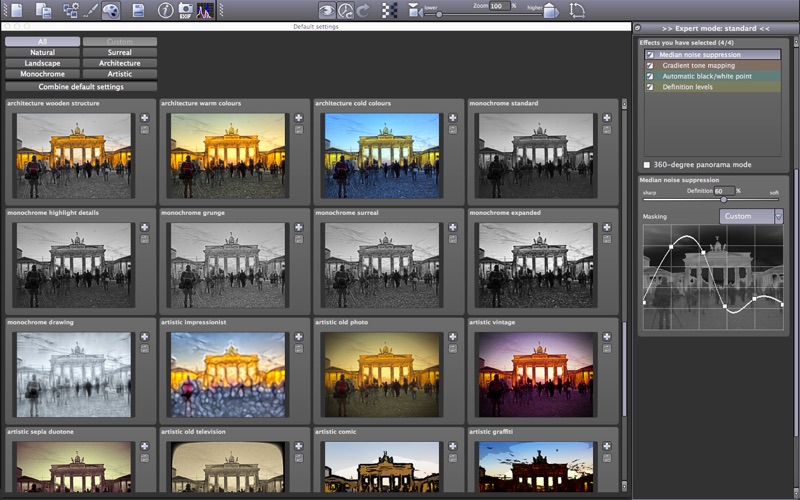This screenshot has height=500, width=800.
Task: Click the crop and rotate icon
Action: 577,10
